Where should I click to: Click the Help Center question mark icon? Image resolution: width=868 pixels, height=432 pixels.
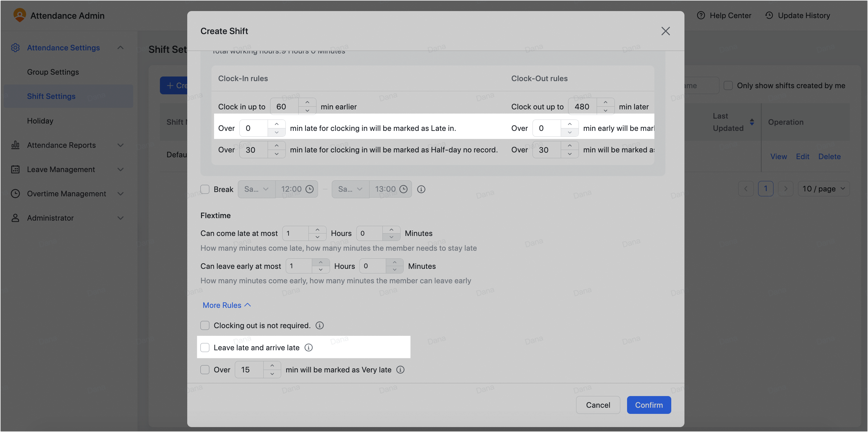[701, 15]
